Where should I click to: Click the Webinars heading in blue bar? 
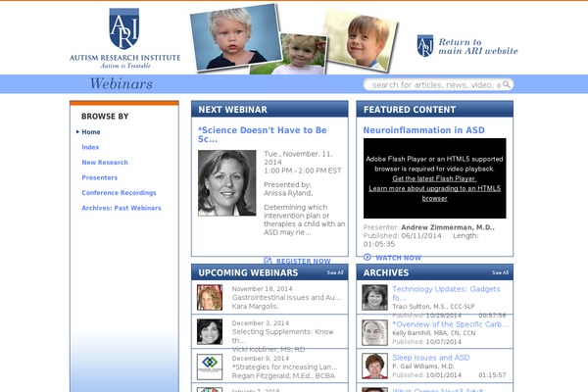tap(122, 83)
